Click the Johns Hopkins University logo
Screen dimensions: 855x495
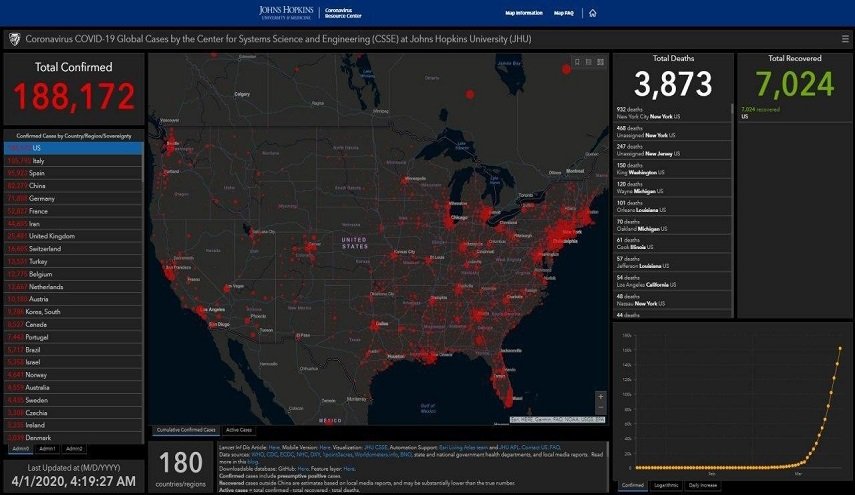286,13
